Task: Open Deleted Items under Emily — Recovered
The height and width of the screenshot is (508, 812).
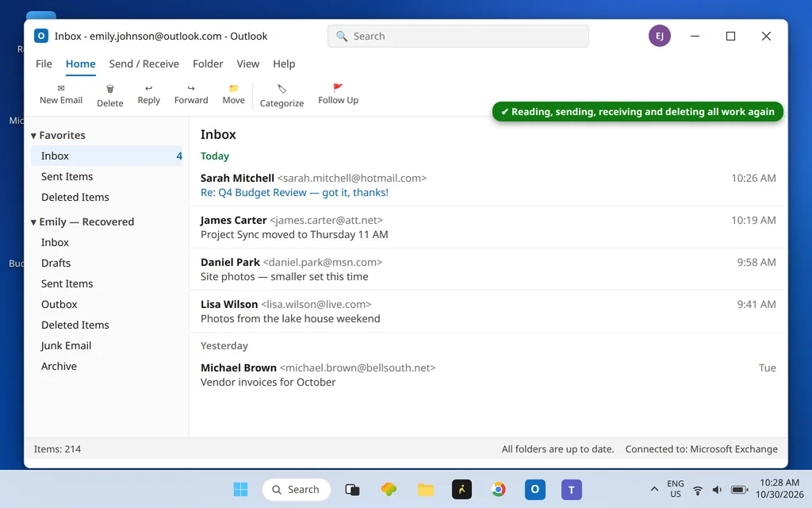Action: click(107, 325)
